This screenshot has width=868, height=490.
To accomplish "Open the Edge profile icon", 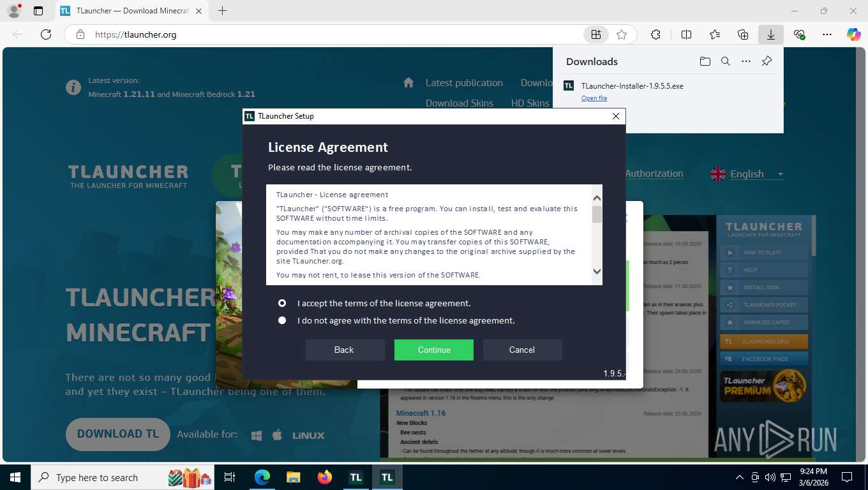I will click(x=14, y=10).
